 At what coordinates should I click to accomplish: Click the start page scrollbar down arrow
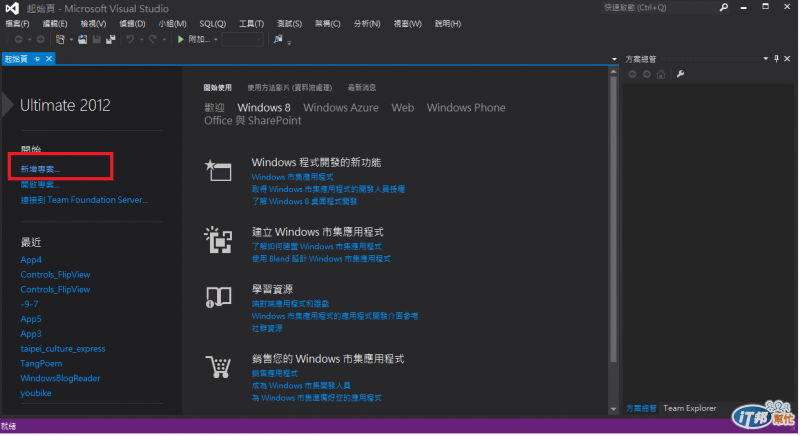click(x=613, y=409)
